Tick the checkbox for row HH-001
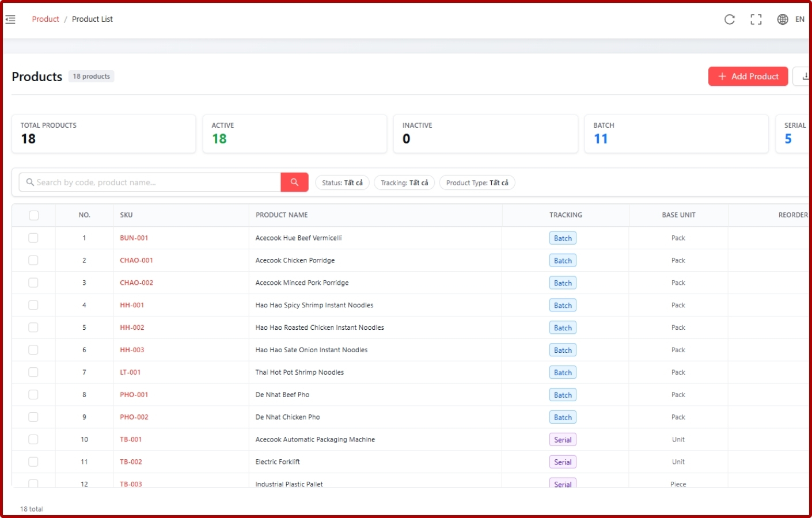The height and width of the screenshot is (518, 812). coord(33,305)
